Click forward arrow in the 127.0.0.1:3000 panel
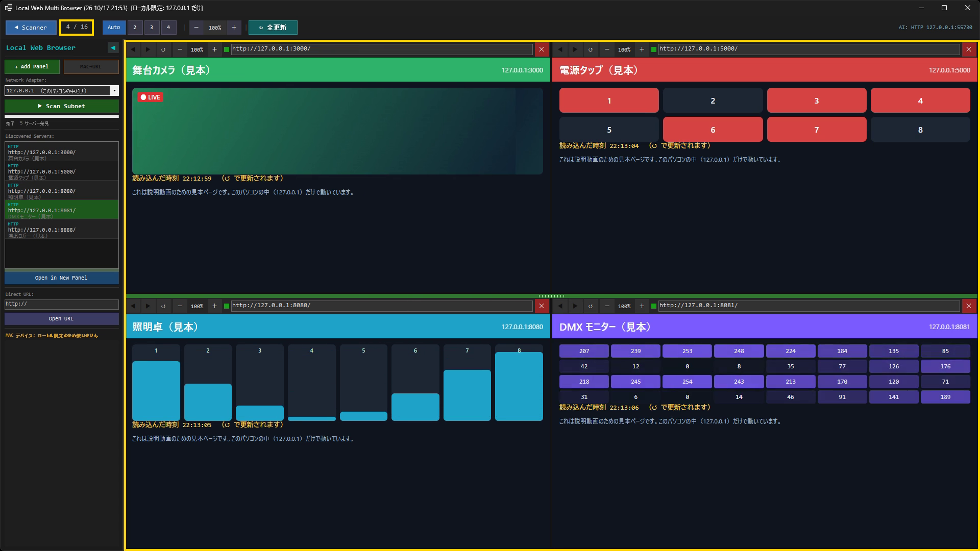This screenshot has width=980, height=551. (x=148, y=49)
